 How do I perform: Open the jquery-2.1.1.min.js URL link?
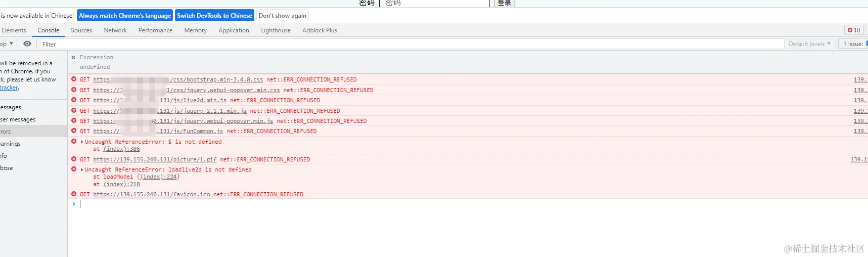170,111
